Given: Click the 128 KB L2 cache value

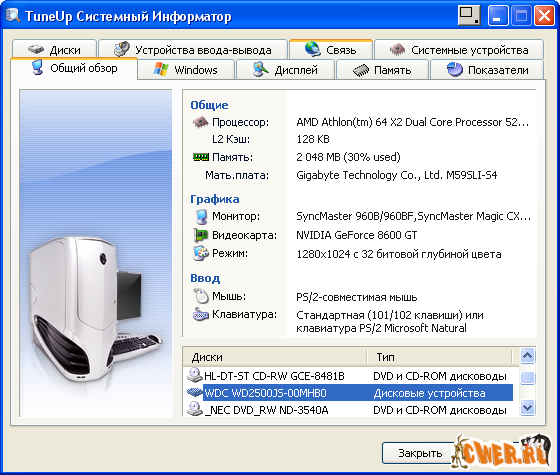Looking at the screenshot, I should coord(313,139).
